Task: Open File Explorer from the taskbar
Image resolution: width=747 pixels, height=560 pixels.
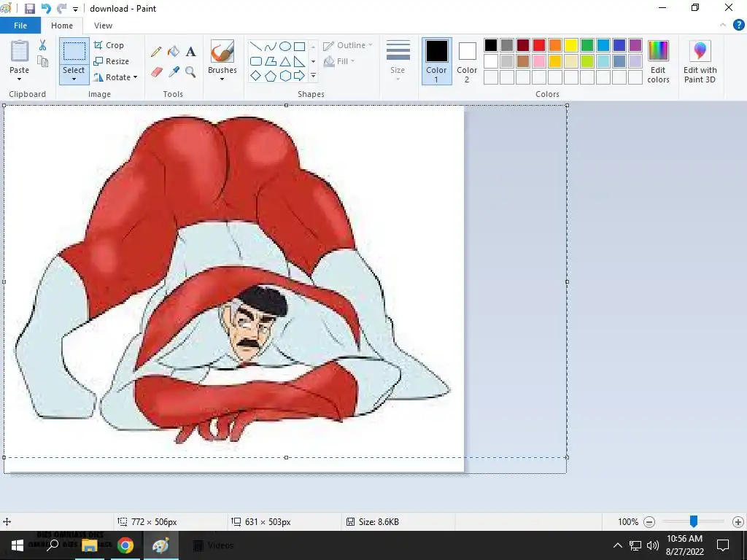Action: click(x=90, y=545)
